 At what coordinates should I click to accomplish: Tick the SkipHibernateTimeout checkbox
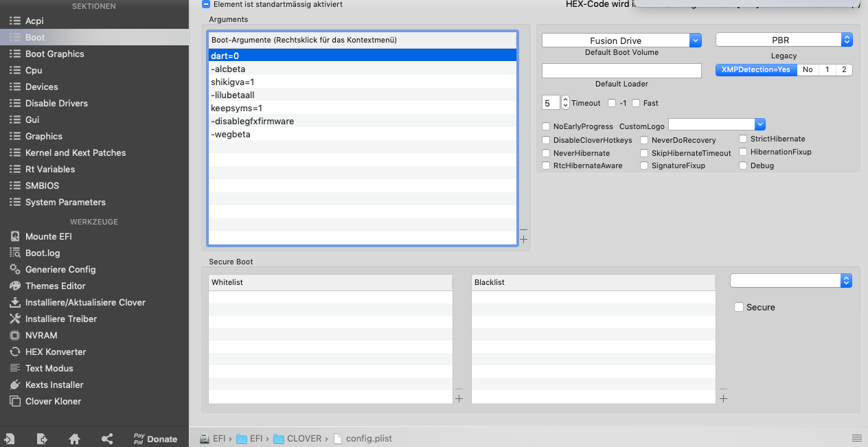[644, 153]
